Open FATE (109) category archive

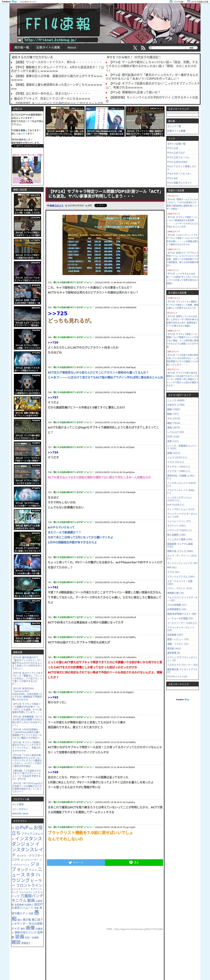coord(173,437)
